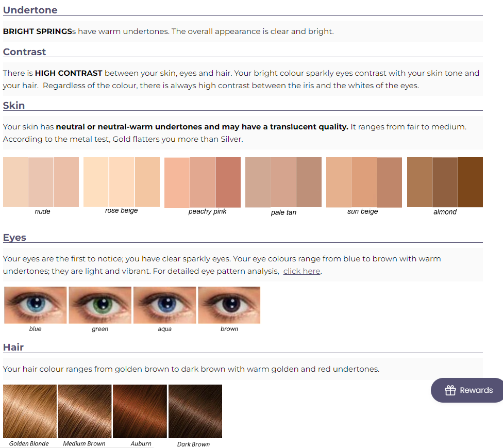Pick the rose beige skin swatch
The width and height of the screenshot is (503, 448).
122,182
